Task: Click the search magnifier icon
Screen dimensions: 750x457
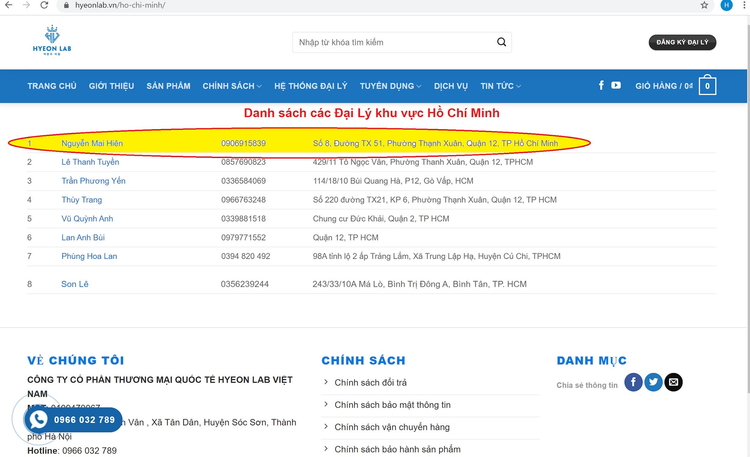Action: 504,43
